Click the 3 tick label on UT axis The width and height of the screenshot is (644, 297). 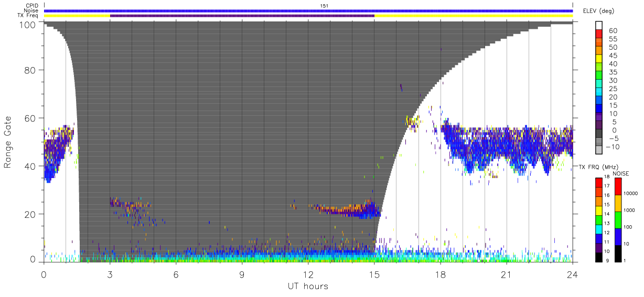coord(110,274)
